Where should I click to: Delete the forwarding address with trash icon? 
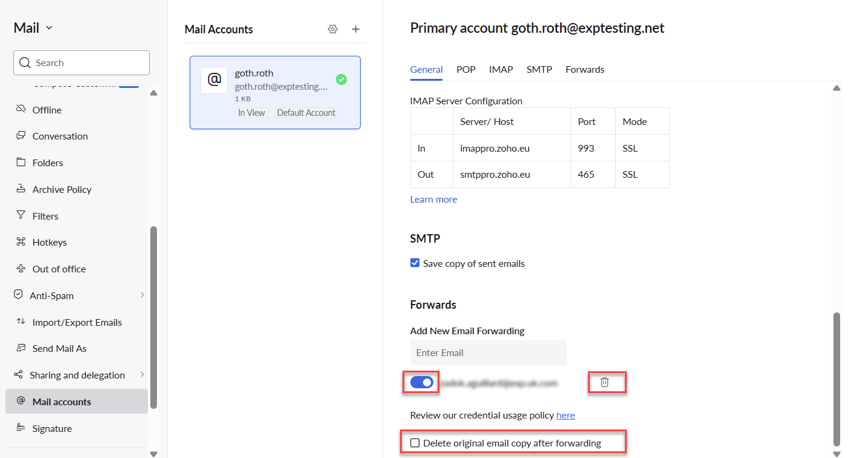604,382
